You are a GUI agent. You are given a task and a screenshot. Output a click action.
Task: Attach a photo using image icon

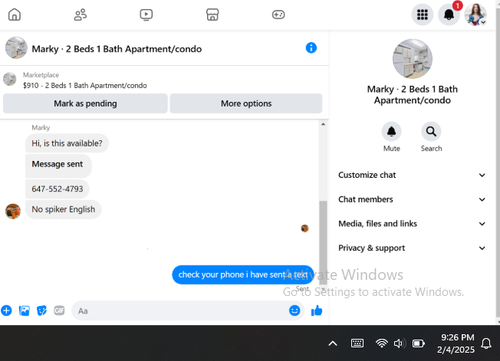coord(24,311)
